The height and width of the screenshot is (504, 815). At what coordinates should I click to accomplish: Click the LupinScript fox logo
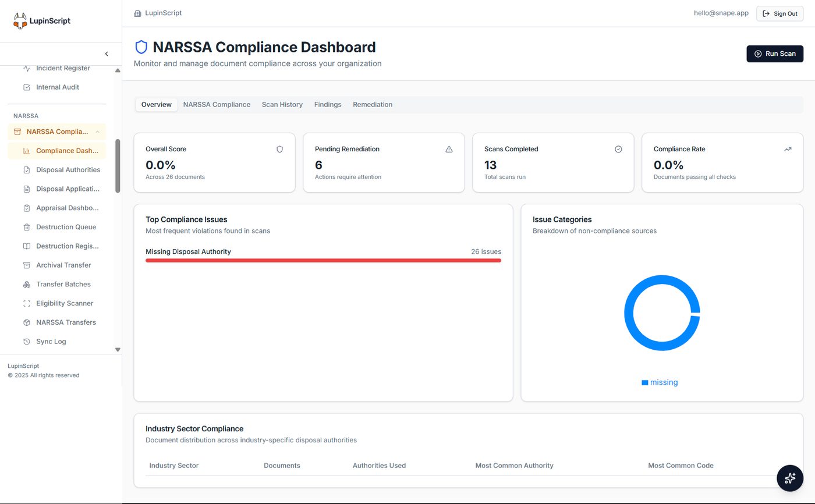tap(20, 21)
